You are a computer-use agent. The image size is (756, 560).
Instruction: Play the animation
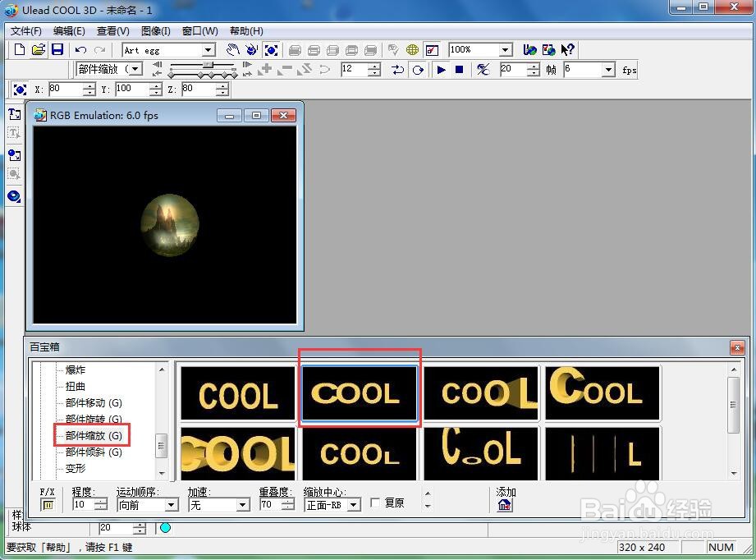click(x=441, y=70)
